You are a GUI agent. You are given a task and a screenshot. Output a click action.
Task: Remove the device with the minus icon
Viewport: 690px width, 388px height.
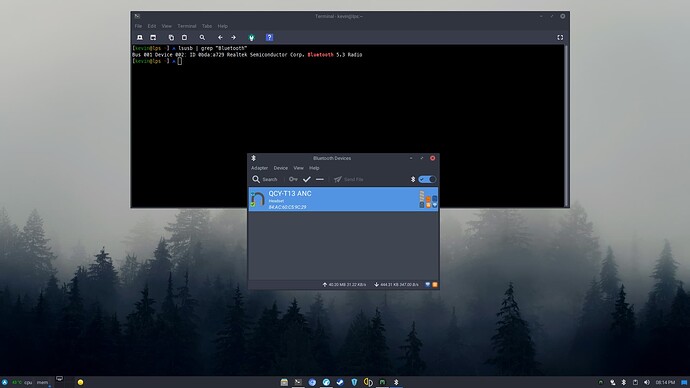[320, 179]
